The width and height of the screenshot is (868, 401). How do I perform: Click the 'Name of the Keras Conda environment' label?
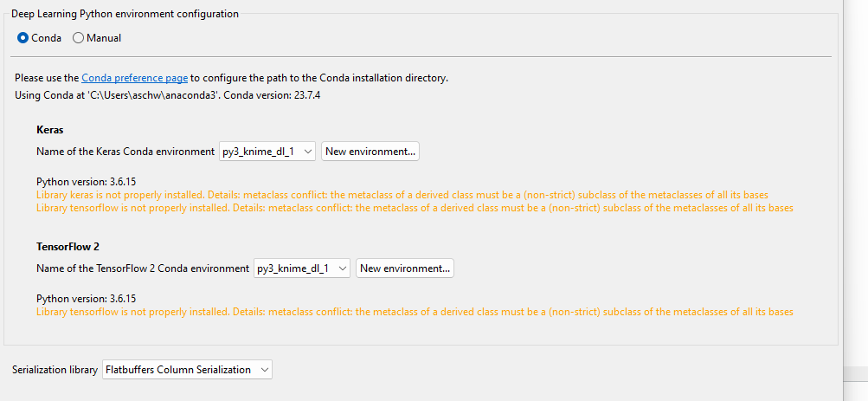[x=125, y=152]
